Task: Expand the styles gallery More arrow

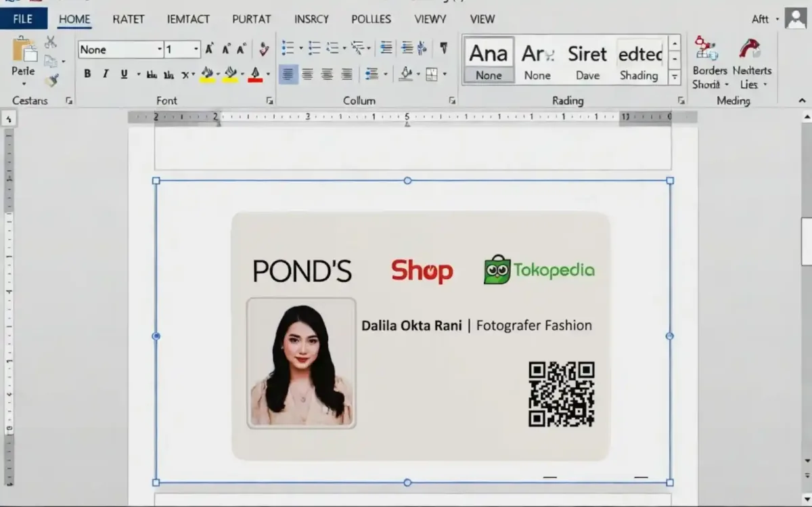Action: coord(674,76)
